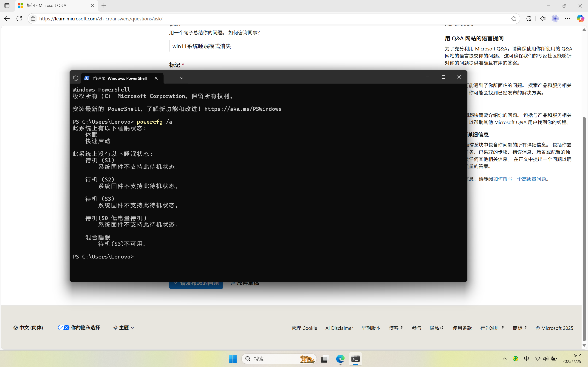588x367 pixels.
Task: Click the browser profile avatar
Action: (x=555, y=18)
